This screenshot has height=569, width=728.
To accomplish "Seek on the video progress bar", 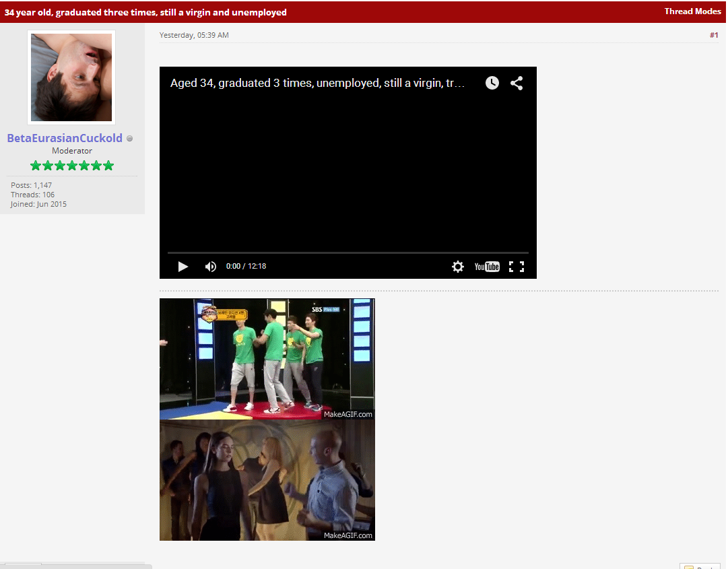I will [348, 253].
